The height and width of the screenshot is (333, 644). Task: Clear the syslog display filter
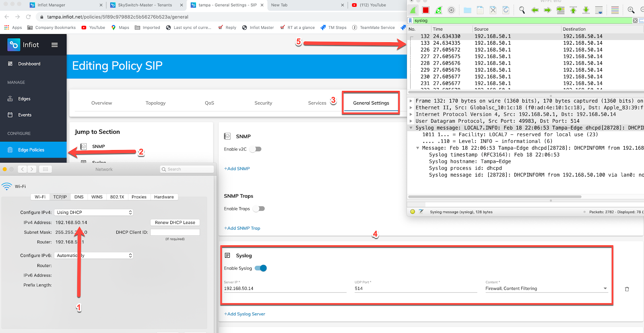pyautogui.click(x=635, y=21)
